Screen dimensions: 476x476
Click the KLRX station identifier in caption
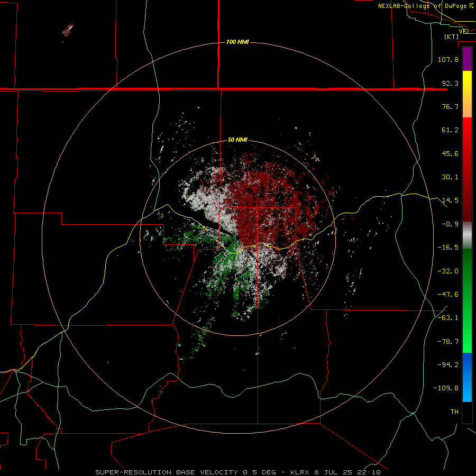(300, 472)
